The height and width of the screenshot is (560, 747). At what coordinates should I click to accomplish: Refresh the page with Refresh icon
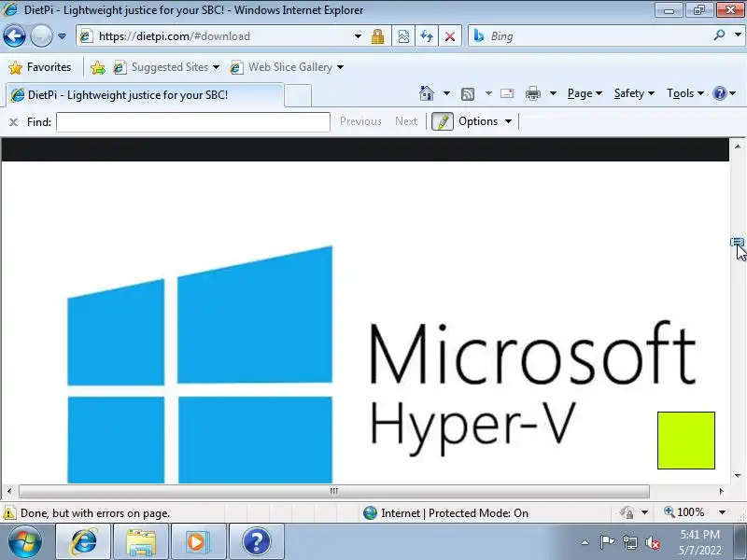click(x=427, y=36)
